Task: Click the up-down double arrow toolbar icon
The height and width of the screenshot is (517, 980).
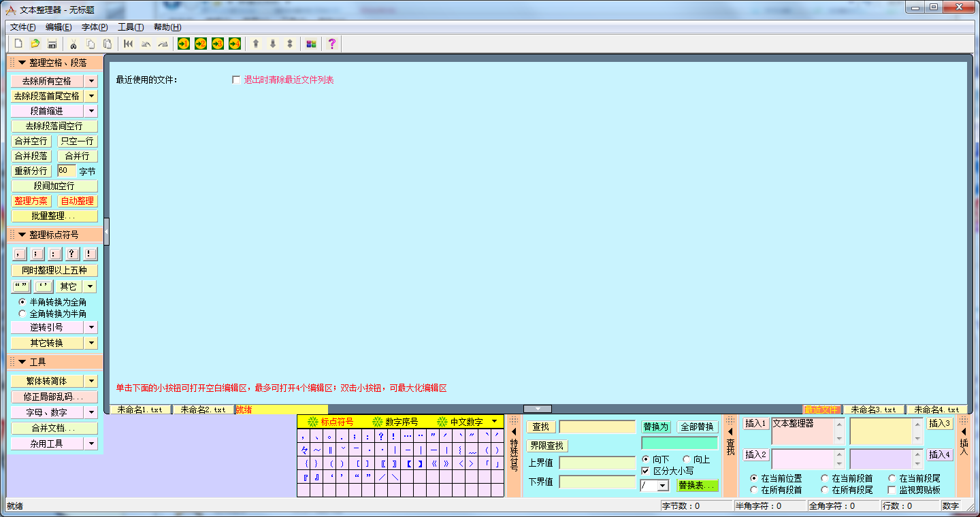Action: tap(290, 44)
